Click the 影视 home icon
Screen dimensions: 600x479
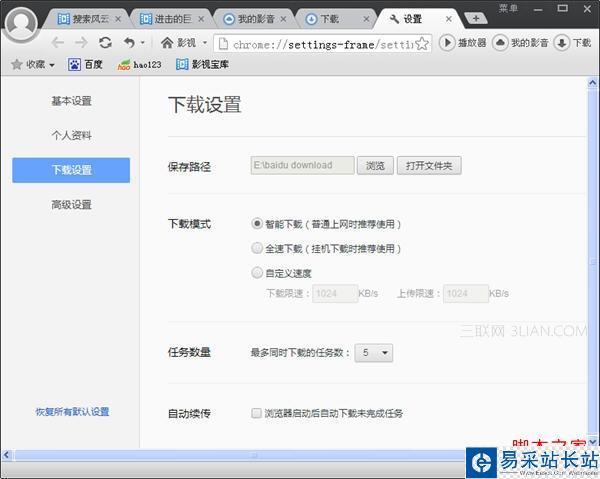[x=167, y=42]
